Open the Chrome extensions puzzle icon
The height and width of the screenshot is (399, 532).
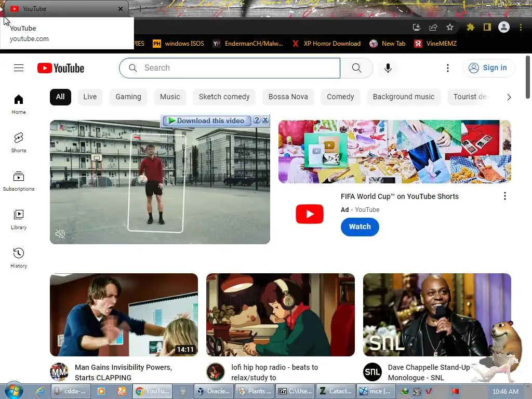(470, 27)
